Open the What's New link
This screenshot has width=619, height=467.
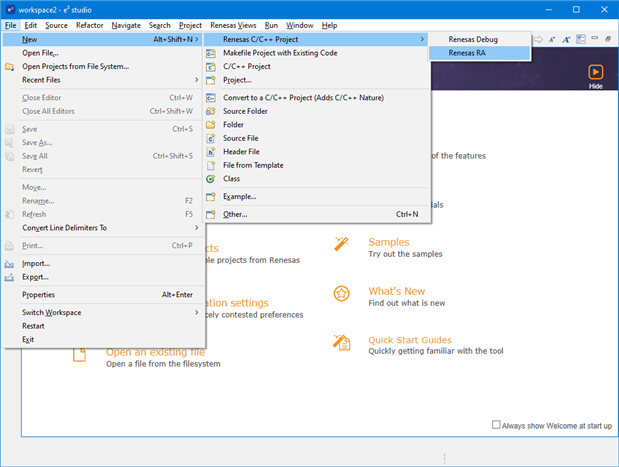coord(397,291)
